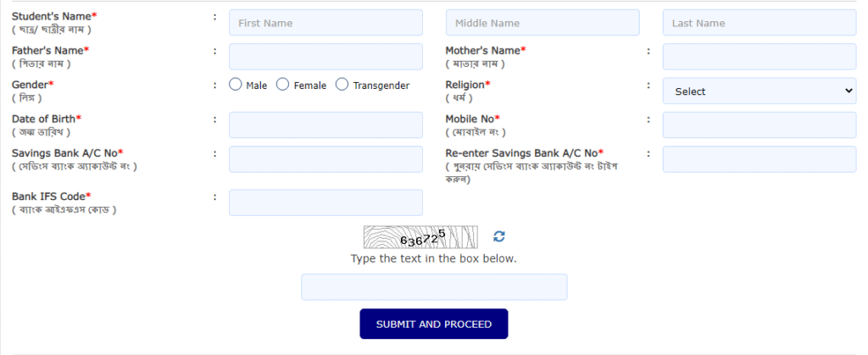This screenshot has width=868, height=355.
Task: Focus the Father's Name input field
Action: (325, 57)
